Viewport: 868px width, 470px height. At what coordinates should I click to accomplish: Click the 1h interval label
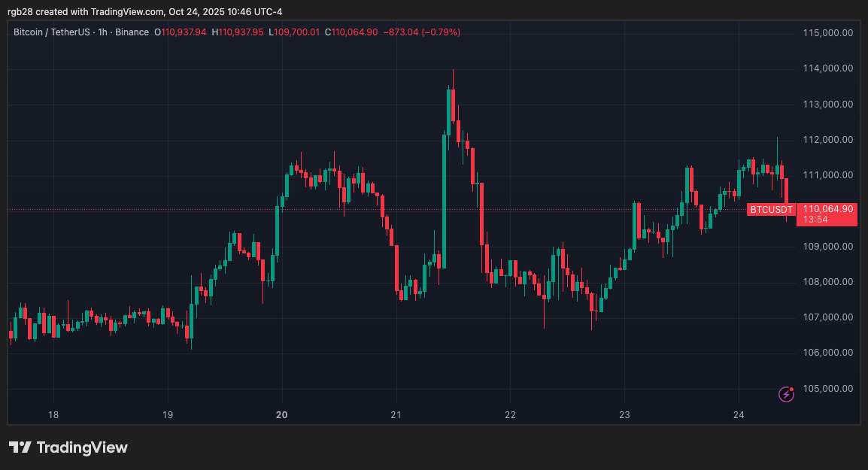tap(103, 32)
